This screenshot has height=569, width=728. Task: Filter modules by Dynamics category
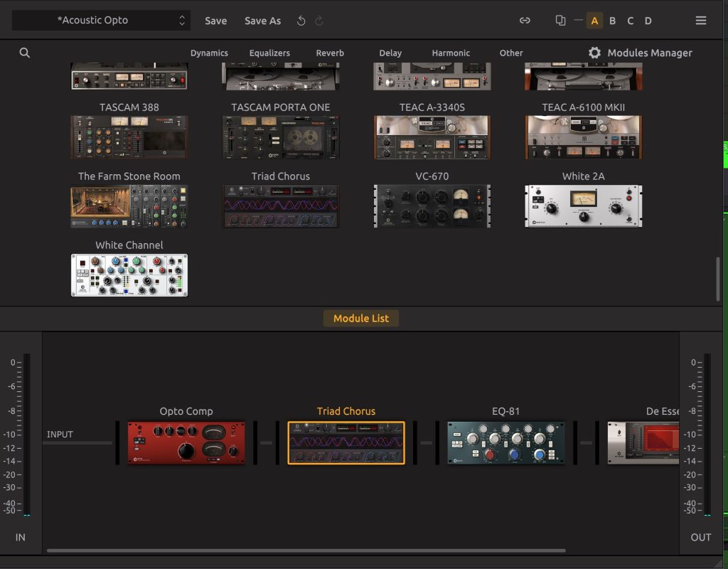(209, 53)
